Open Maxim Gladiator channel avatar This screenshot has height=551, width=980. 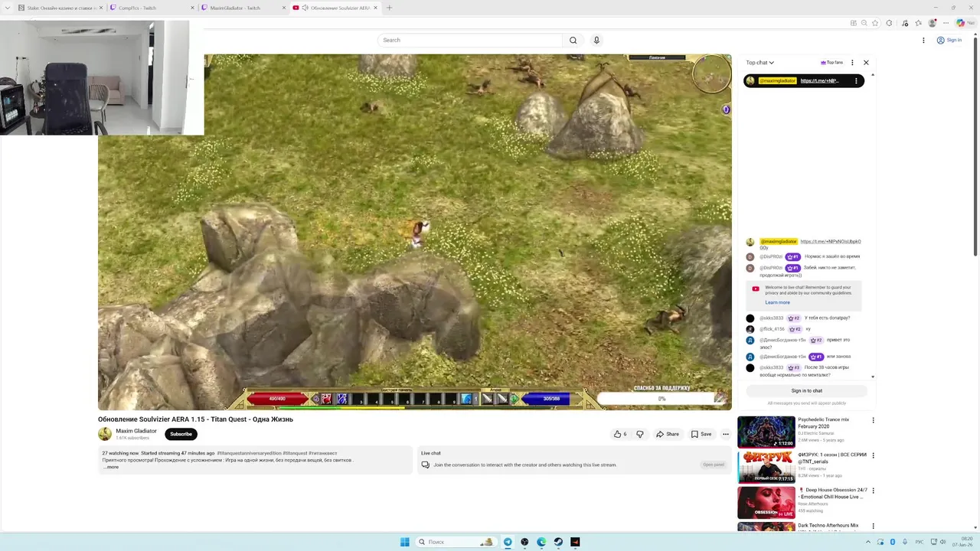(x=105, y=434)
